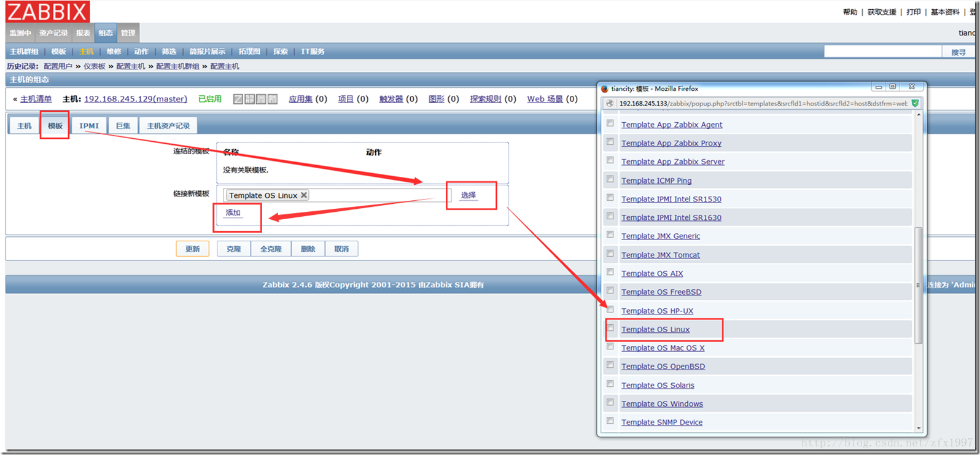
Task: Click the 搜寻 search button
Action: [x=959, y=52]
